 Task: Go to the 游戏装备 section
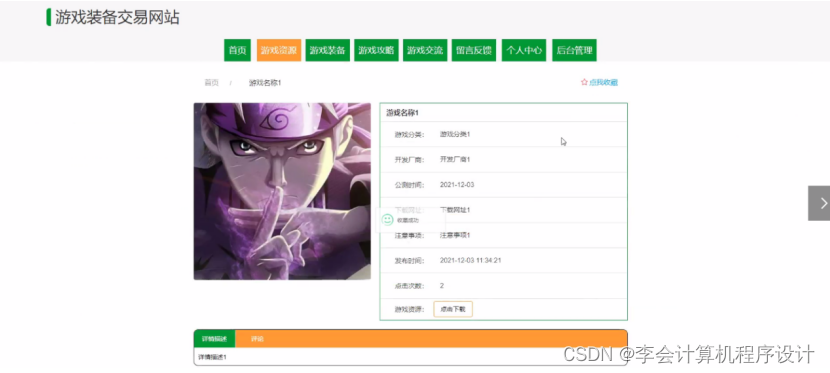pos(328,50)
